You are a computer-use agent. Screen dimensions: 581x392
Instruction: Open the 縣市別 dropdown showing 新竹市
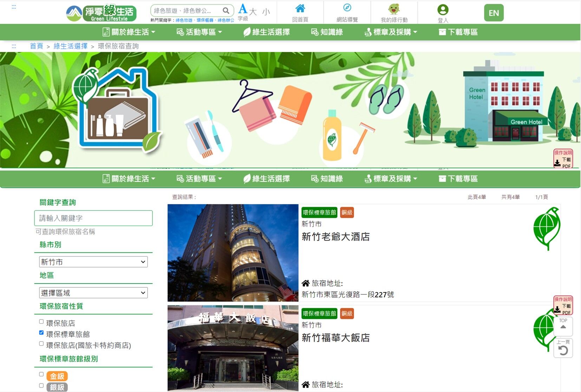(93, 262)
